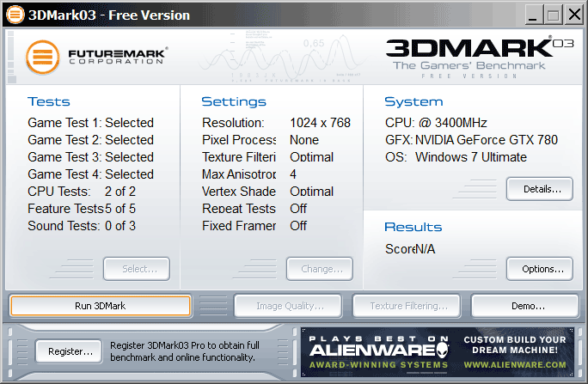Follow the www.alienware.com link text
This screenshot has width=588, height=384.
(x=516, y=365)
